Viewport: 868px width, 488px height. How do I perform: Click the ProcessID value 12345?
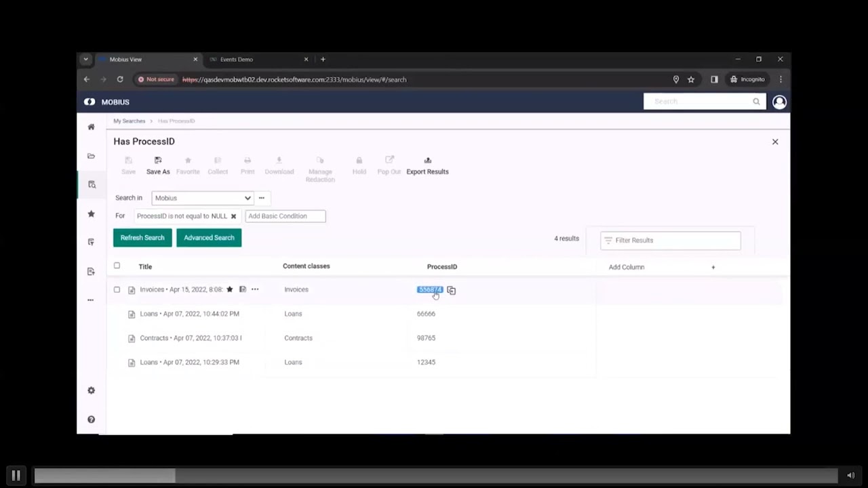(x=426, y=362)
